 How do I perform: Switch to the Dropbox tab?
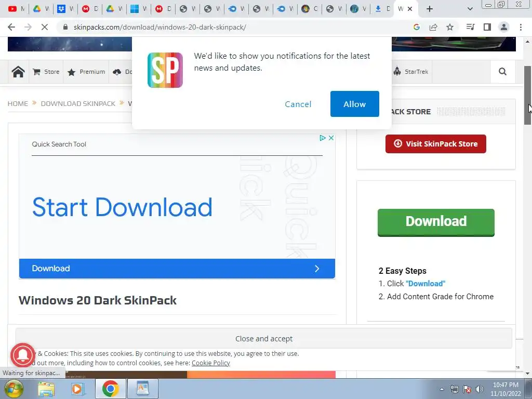[65, 9]
